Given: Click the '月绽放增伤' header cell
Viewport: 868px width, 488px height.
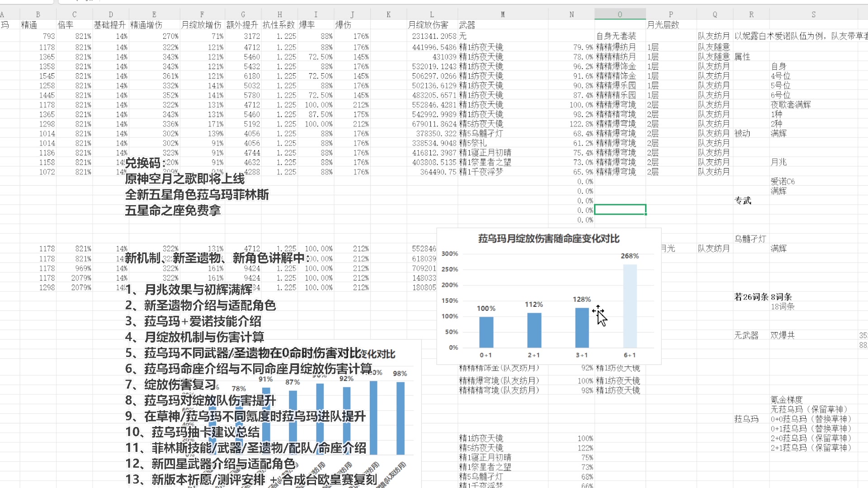Looking at the screenshot, I should click(201, 25).
